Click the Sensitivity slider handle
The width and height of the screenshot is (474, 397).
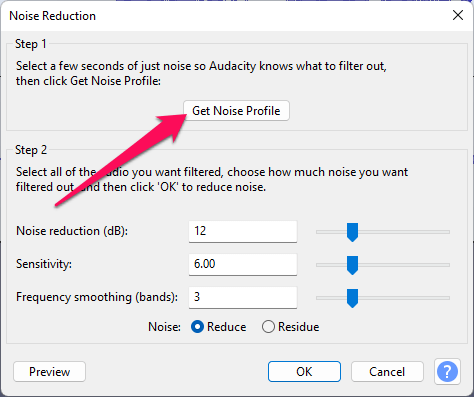pyautogui.click(x=352, y=265)
